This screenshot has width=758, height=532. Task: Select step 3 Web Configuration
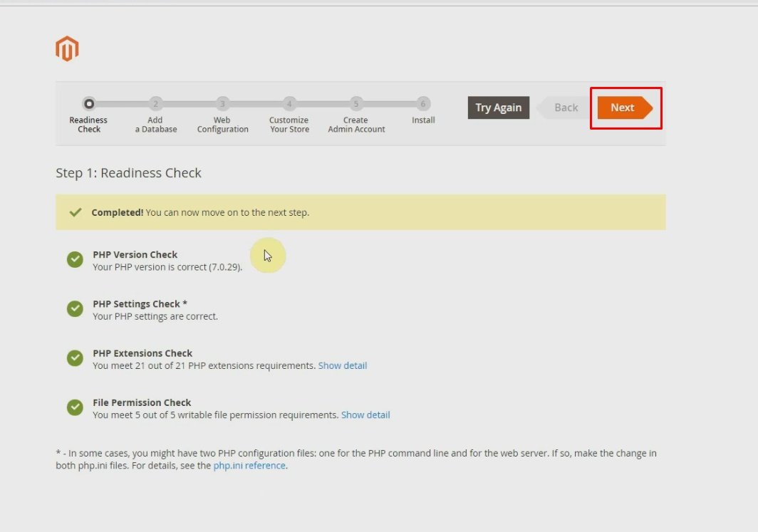click(222, 103)
